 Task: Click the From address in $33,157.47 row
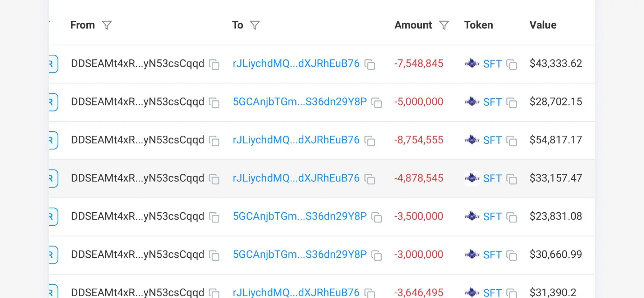coord(137,178)
